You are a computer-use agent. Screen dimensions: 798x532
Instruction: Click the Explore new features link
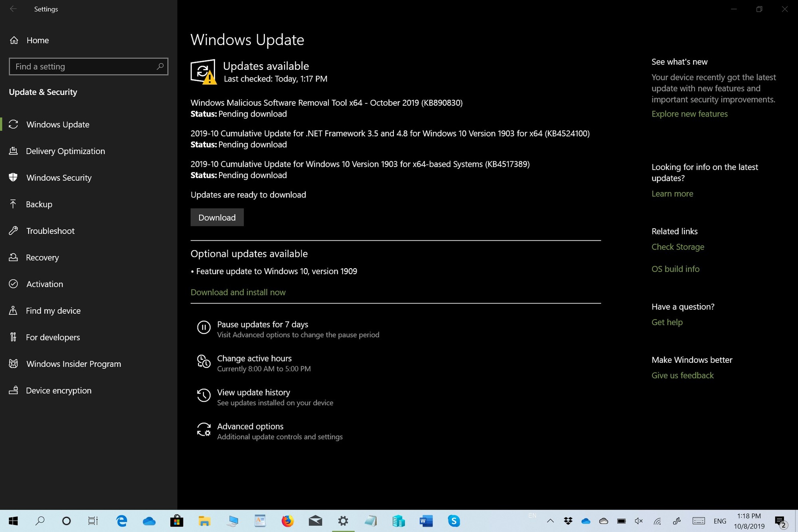tap(689, 114)
